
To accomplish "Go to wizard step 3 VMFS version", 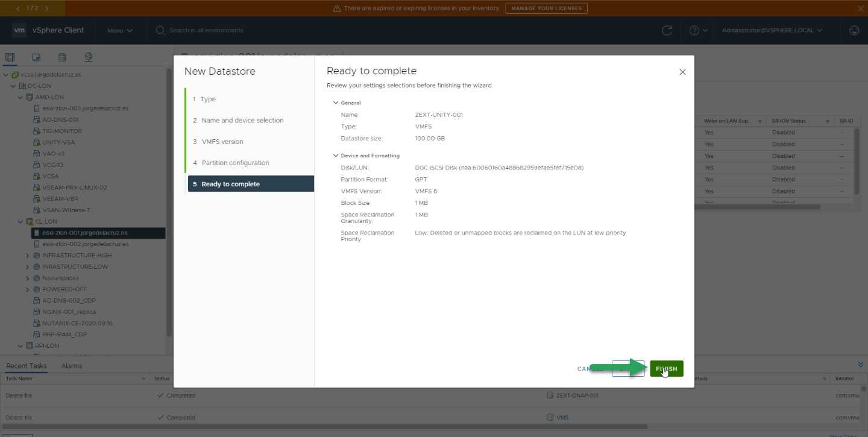I will tap(250, 142).
